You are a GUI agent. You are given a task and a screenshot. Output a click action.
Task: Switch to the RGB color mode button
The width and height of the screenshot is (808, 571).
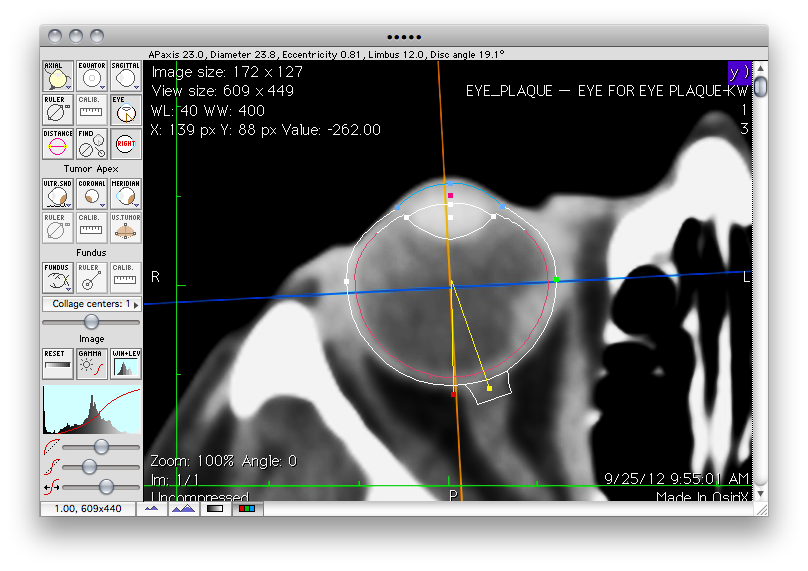pos(247,509)
